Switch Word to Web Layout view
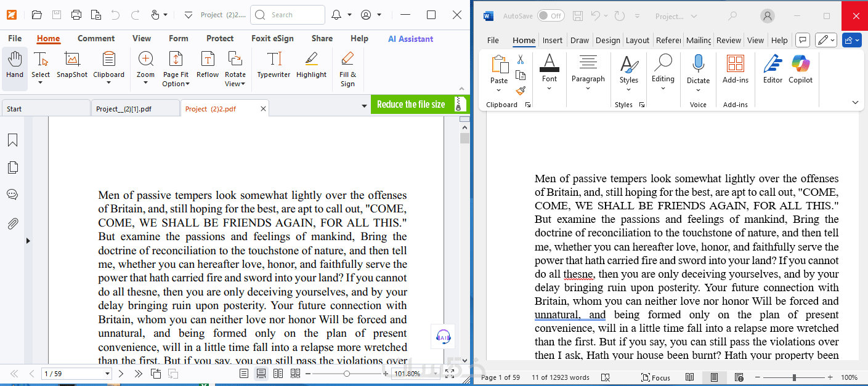The height and width of the screenshot is (386, 868). point(739,377)
